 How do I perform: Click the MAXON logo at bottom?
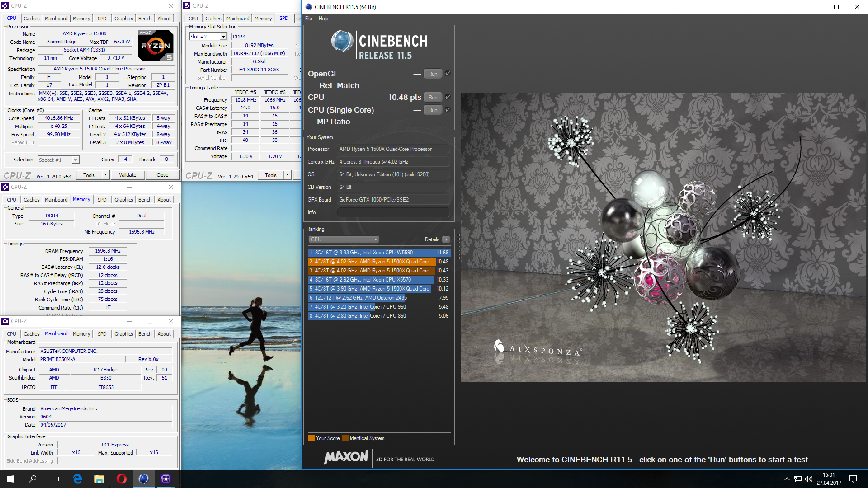tap(346, 457)
